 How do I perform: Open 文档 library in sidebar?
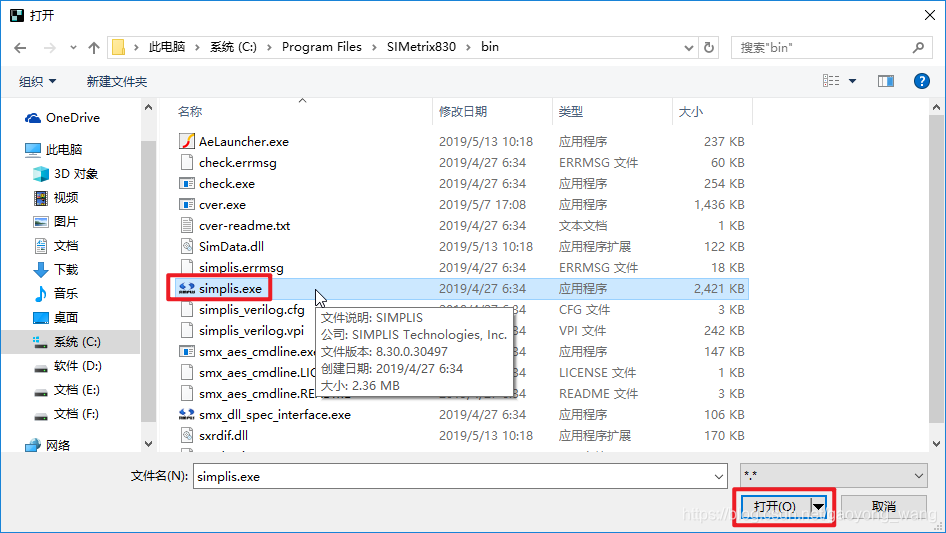(x=56, y=246)
